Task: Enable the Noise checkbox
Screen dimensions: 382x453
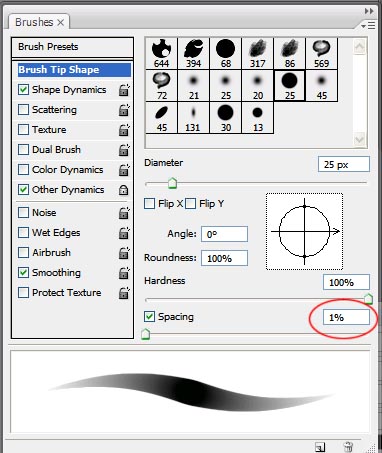Action: point(23,213)
